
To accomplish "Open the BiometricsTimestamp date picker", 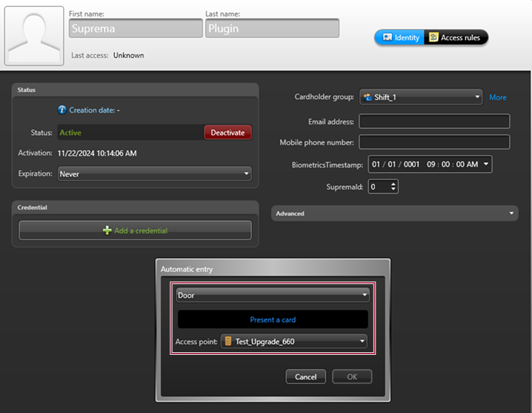I will click(x=486, y=165).
